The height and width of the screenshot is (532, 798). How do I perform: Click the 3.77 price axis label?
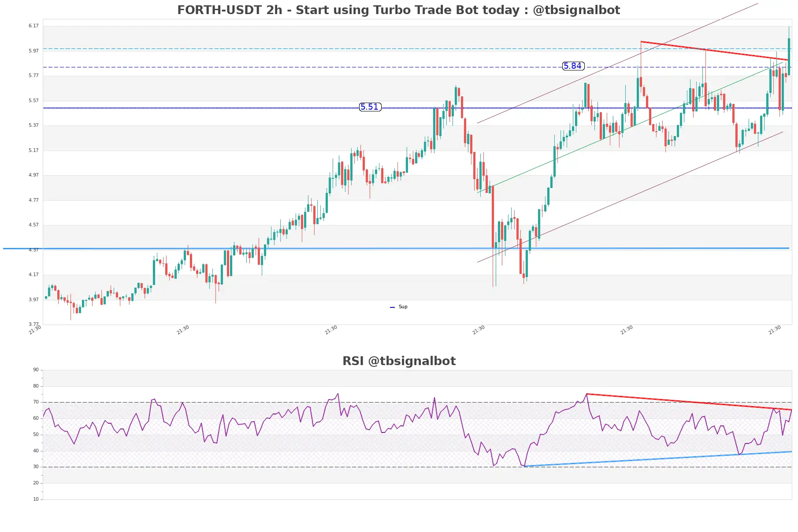coord(33,325)
